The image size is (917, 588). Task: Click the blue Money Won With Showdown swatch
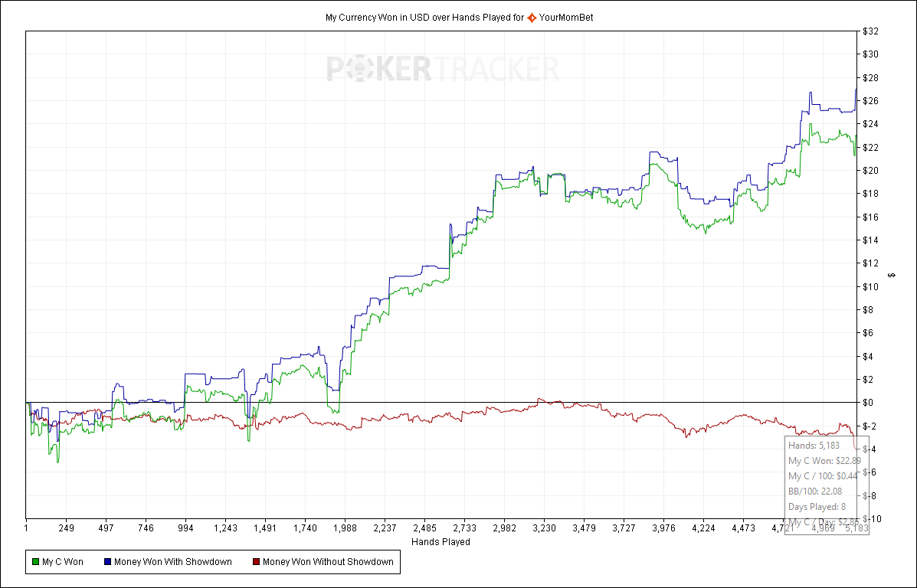(x=107, y=562)
